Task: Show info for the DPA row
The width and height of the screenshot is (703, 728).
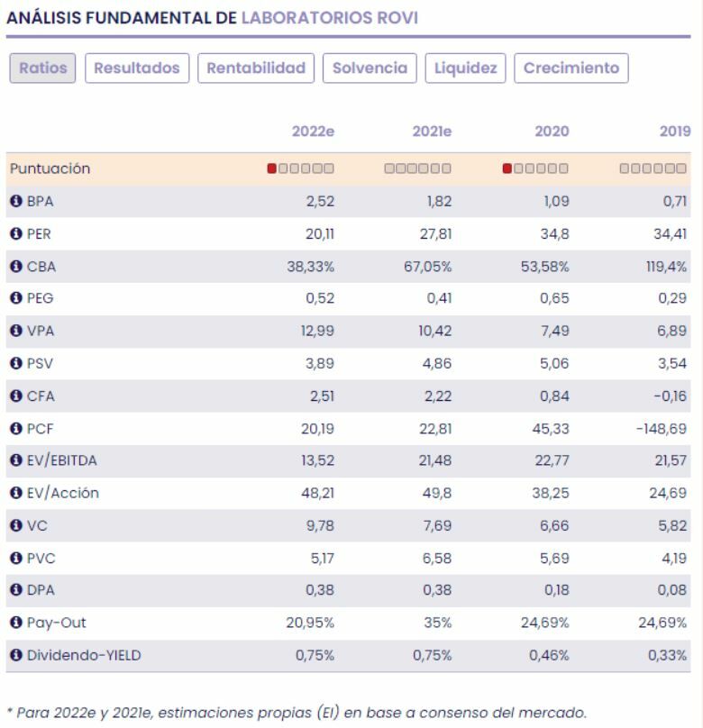Action: (15, 590)
